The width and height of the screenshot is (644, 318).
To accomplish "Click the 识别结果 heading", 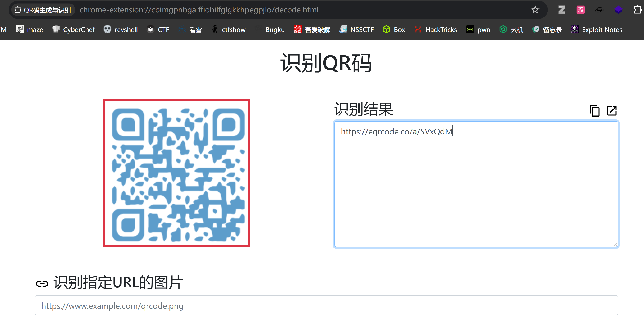I will click(364, 109).
